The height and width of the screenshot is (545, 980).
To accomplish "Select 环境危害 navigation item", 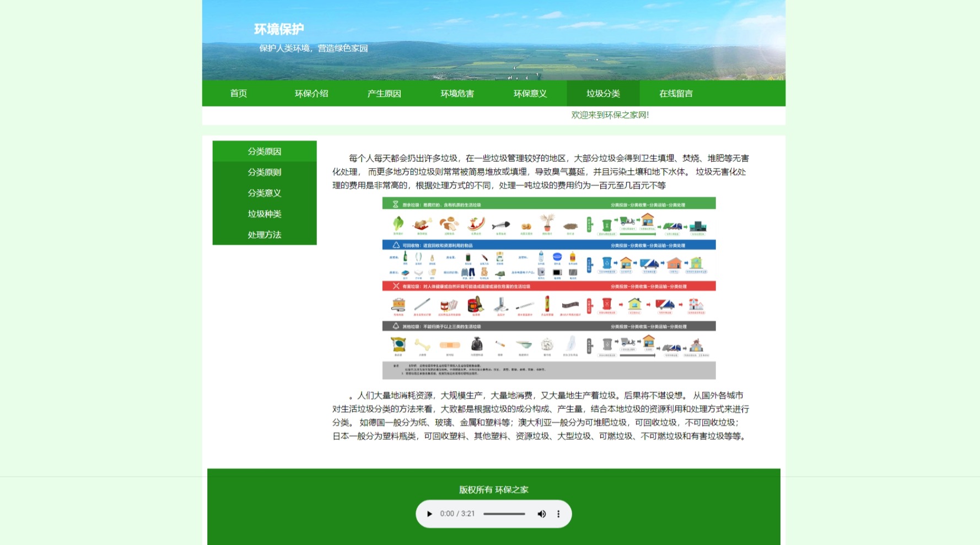I will pos(457,93).
